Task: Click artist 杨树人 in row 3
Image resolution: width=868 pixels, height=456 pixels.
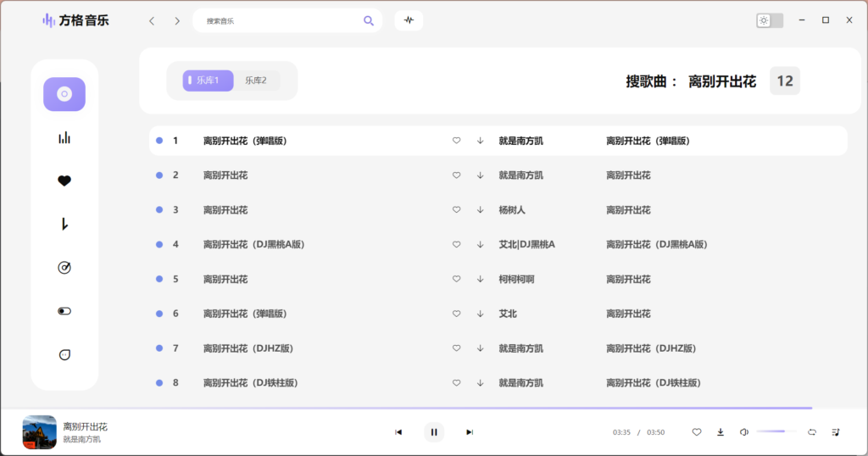Action: point(512,209)
